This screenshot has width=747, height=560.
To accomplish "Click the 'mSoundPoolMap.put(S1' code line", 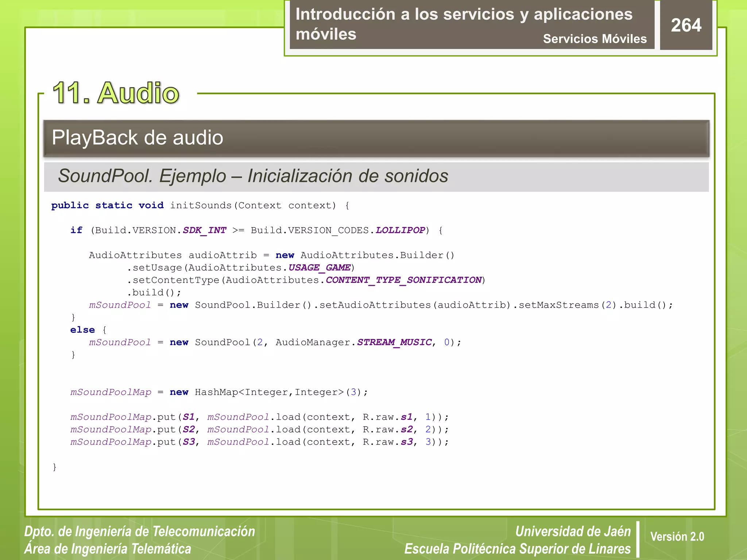I will [260, 417].
